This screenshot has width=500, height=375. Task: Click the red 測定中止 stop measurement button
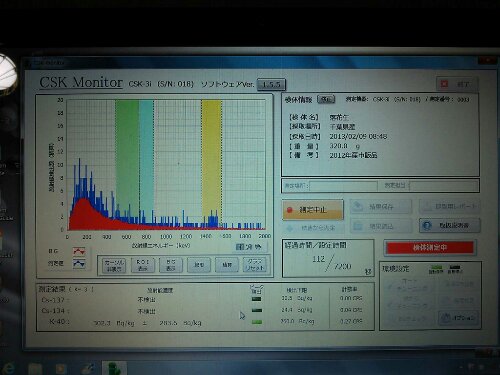pyautogui.click(x=313, y=210)
